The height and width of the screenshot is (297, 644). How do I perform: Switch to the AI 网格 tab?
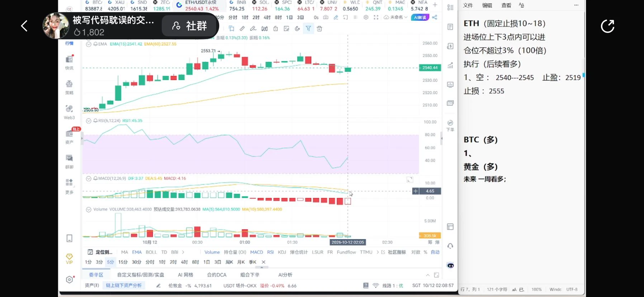click(x=185, y=275)
